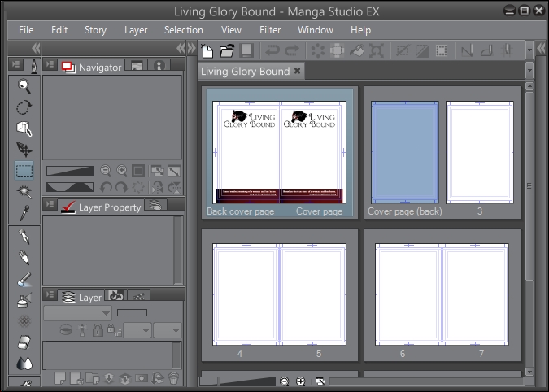Select the Decoration pattern tool
The image size is (549, 392).
click(24, 321)
